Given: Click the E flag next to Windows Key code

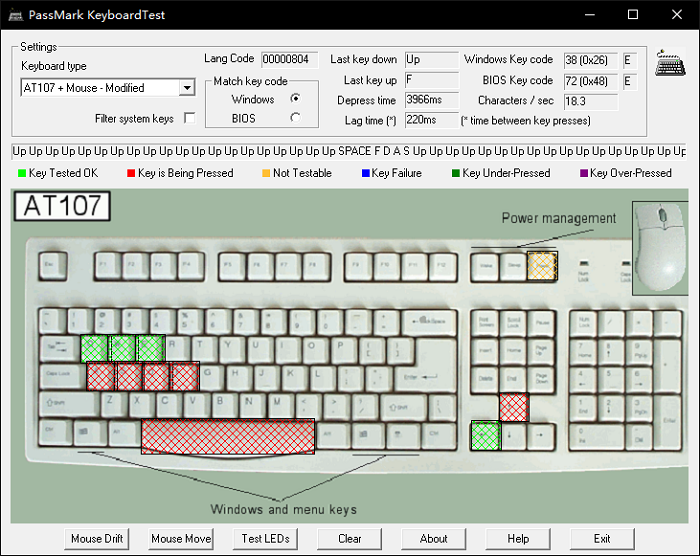Looking at the screenshot, I should pos(630,60).
